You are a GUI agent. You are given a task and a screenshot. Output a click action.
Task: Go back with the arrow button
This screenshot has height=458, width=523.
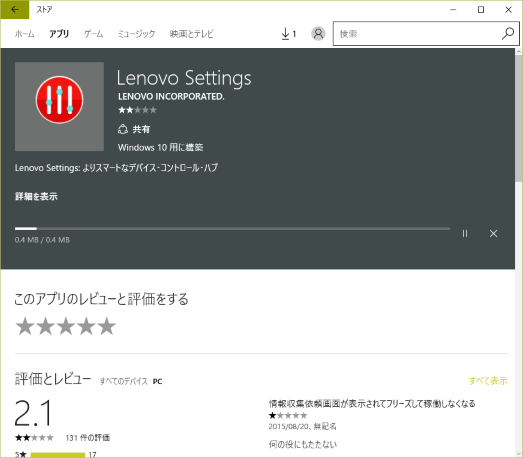pos(15,10)
